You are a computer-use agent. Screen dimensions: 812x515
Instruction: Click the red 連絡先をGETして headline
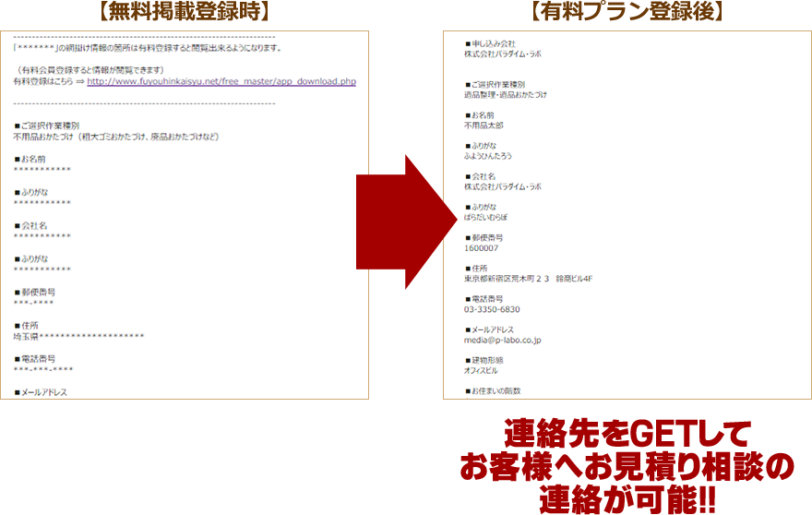(627, 434)
